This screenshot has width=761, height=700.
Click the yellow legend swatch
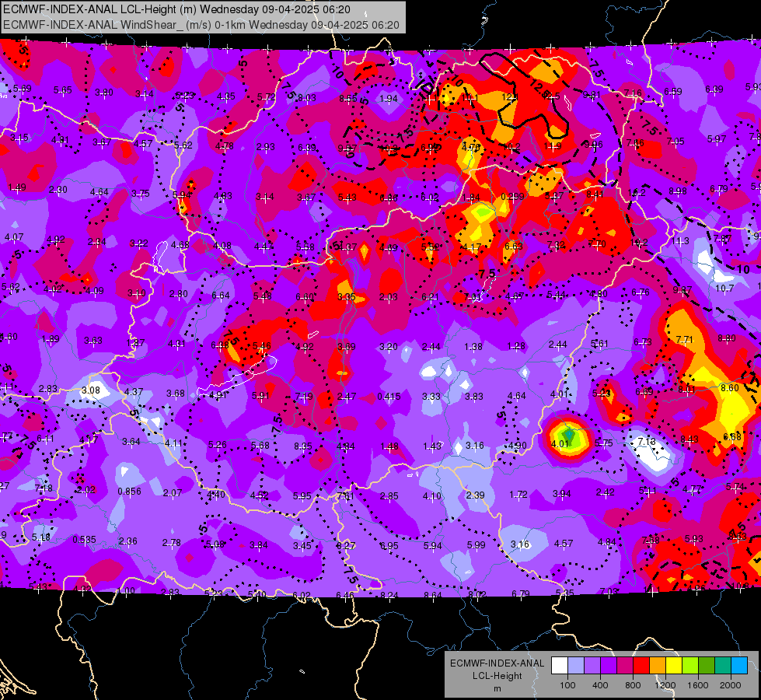(x=674, y=666)
